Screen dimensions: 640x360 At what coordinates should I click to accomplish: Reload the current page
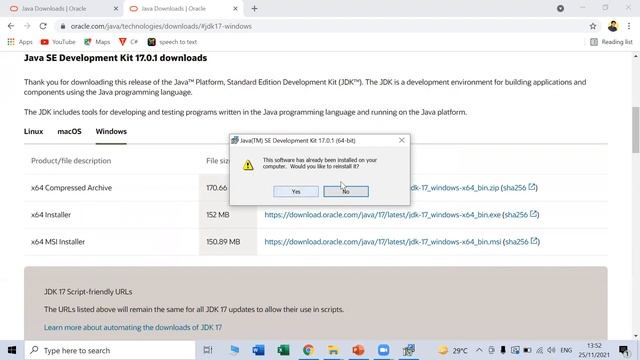43,26
